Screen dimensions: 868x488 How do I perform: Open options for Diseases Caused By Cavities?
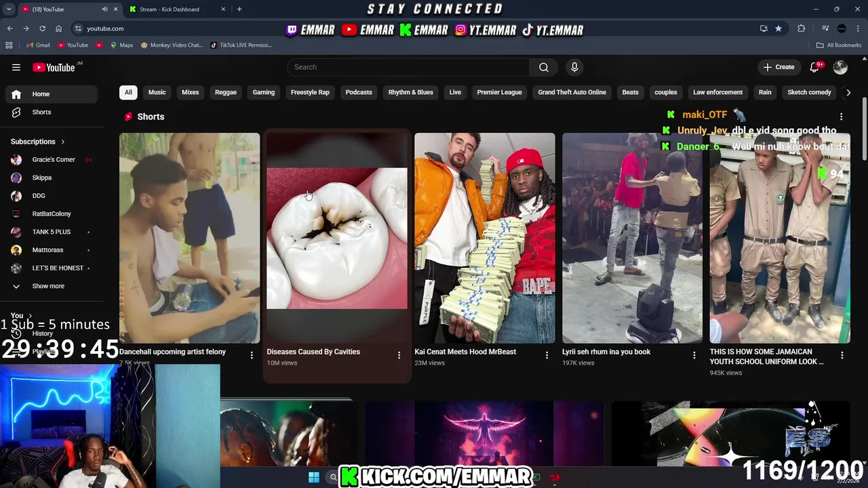[399, 355]
